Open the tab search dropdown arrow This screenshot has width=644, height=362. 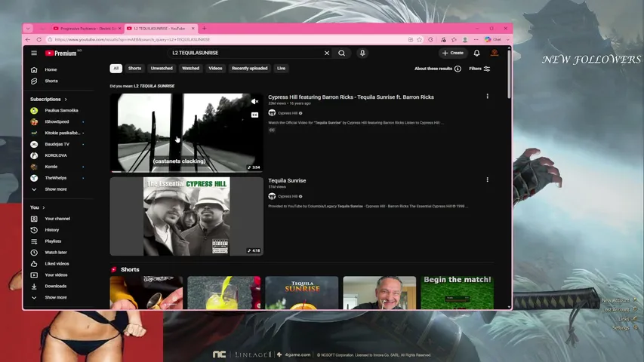point(28,29)
